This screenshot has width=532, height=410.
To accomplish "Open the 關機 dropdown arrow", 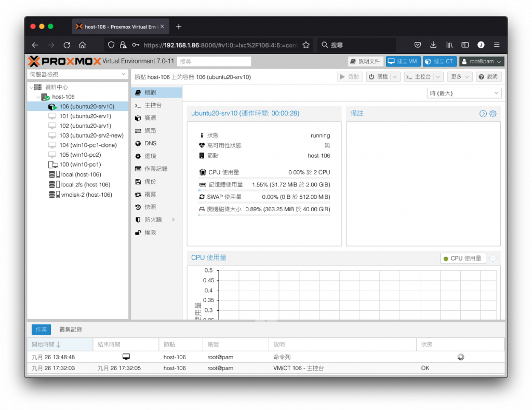I will pos(395,77).
